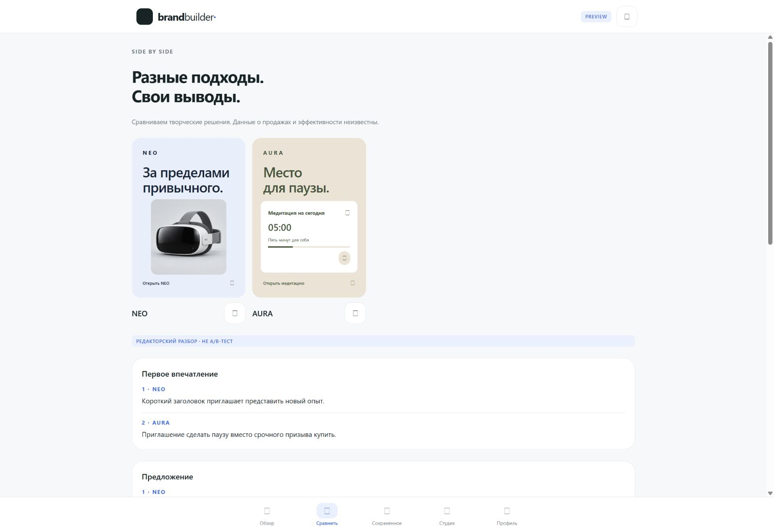Click the 2 · AURA label

pos(156,423)
